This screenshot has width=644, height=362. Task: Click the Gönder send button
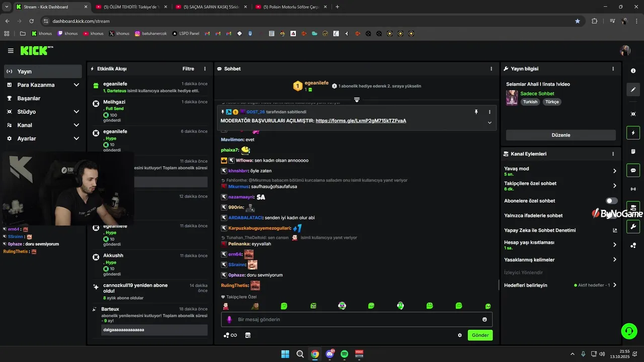point(480,335)
